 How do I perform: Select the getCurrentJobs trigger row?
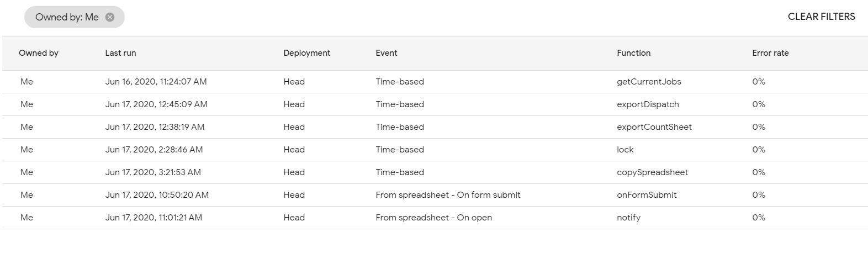pyautogui.click(x=649, y=82)
